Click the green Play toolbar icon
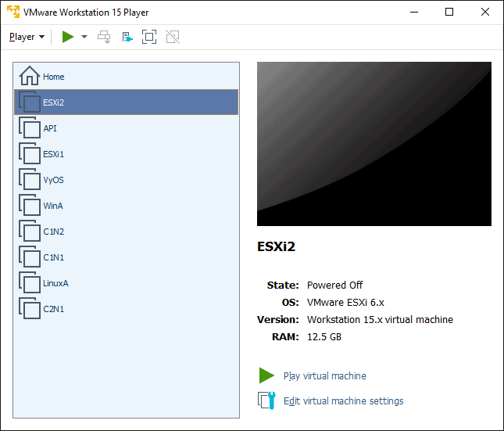 [x=68, y=37]
